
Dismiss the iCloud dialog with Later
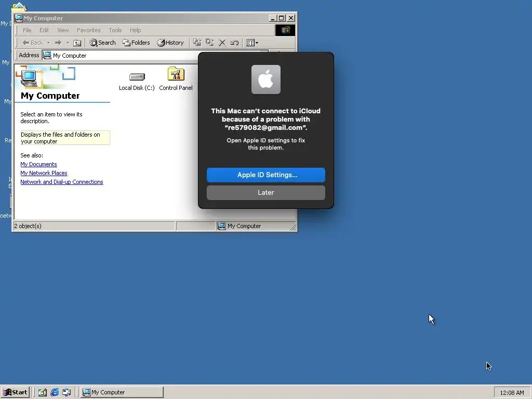pyautogui.click(x=266, y=193)
